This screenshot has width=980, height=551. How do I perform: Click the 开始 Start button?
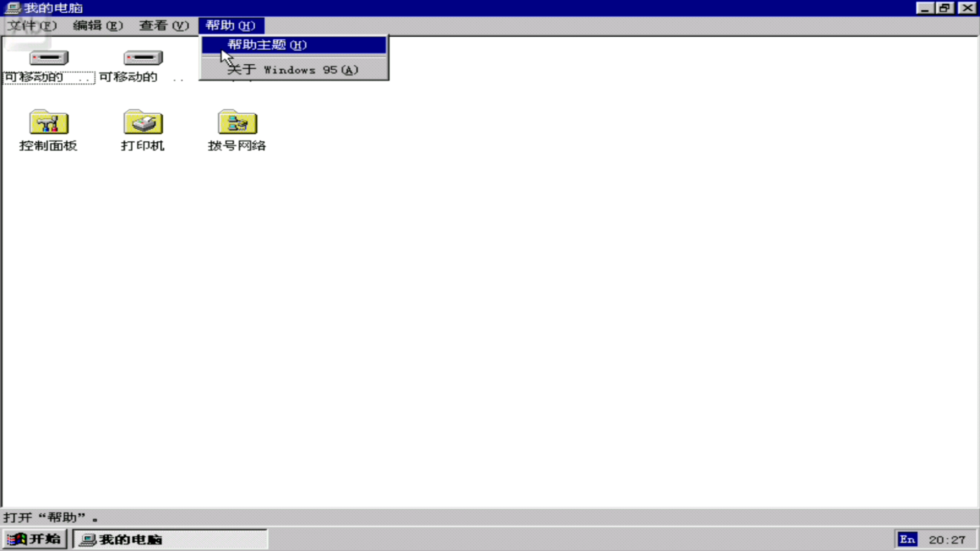coord(34,539)
